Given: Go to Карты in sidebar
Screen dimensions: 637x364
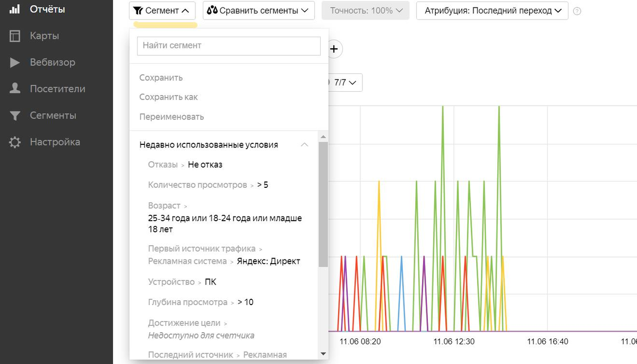Looking at the screenshot, I should pos(44,36).
